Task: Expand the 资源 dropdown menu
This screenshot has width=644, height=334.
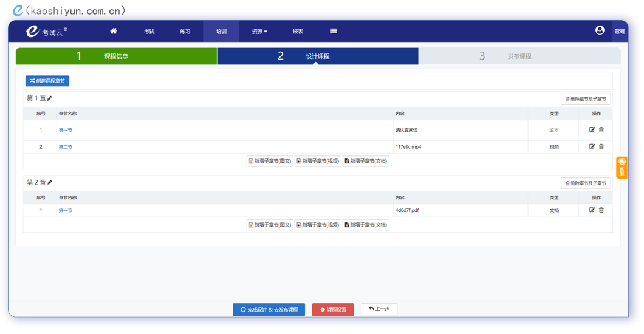Action: [259, 32]
